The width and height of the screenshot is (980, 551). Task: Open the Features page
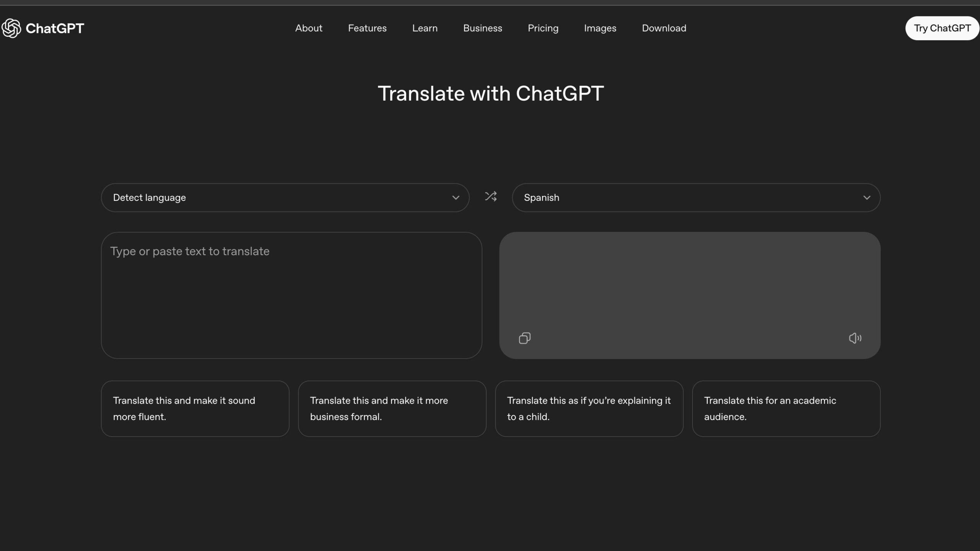click(x=367, y=28)
